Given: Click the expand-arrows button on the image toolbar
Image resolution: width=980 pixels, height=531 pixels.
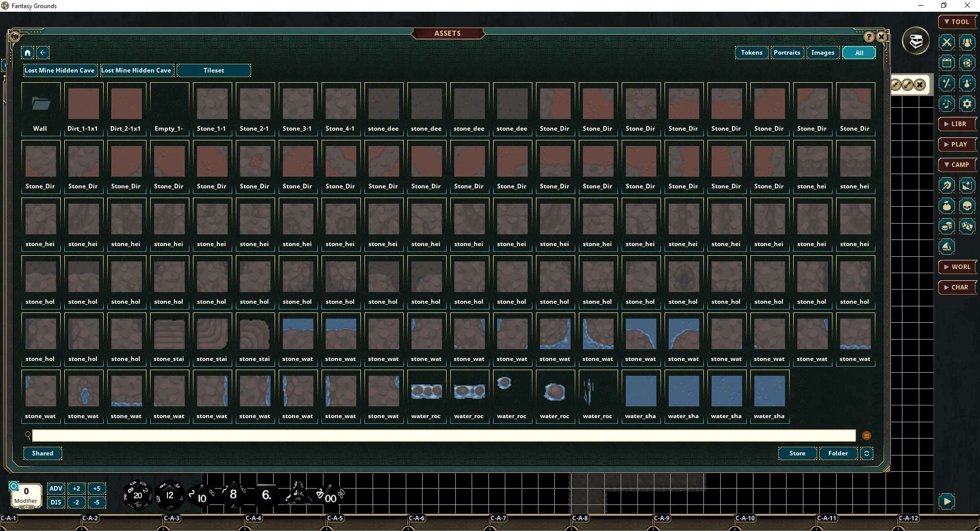Looking at the screenshot, I should (908, 85).
